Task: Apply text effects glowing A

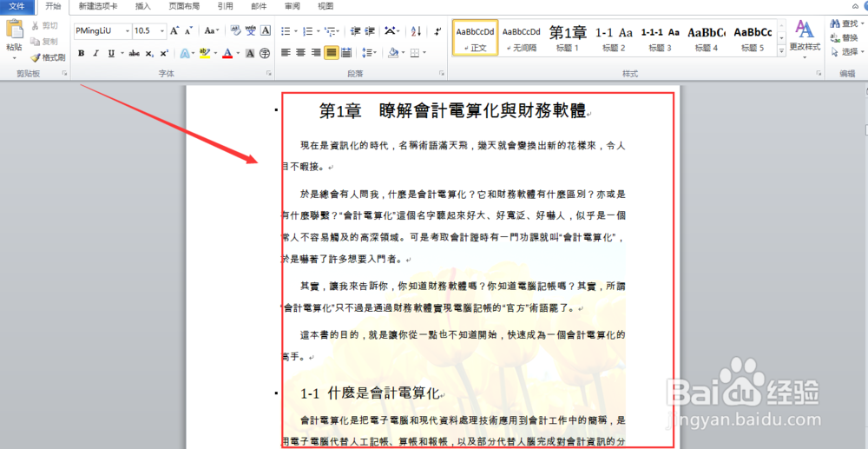Action: click(184, 54)
